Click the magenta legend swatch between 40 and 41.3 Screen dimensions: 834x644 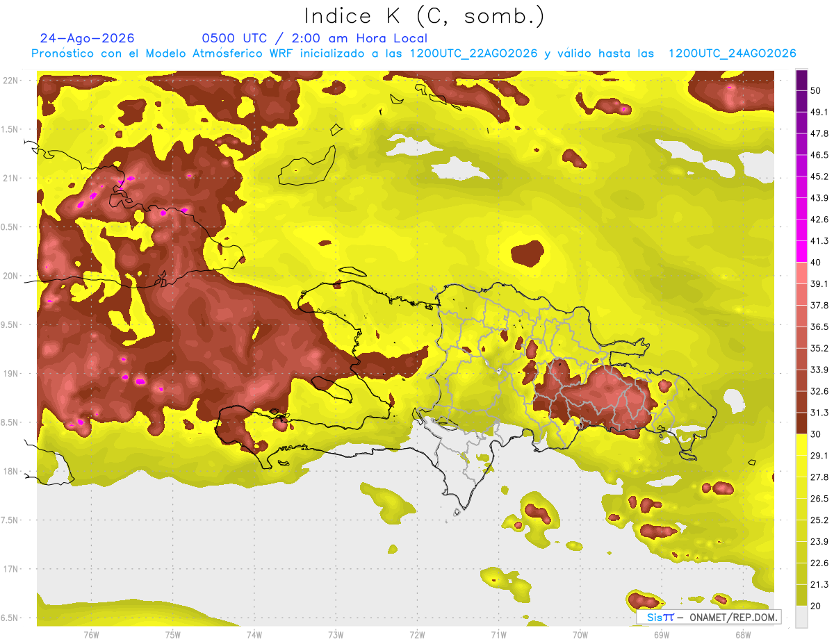pos(801,251)
